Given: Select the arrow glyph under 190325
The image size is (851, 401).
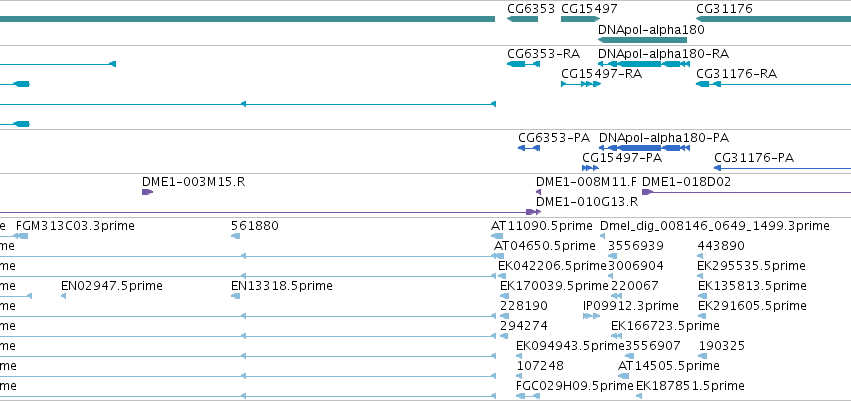Looking at the screenshot, I should click(702, 356).
